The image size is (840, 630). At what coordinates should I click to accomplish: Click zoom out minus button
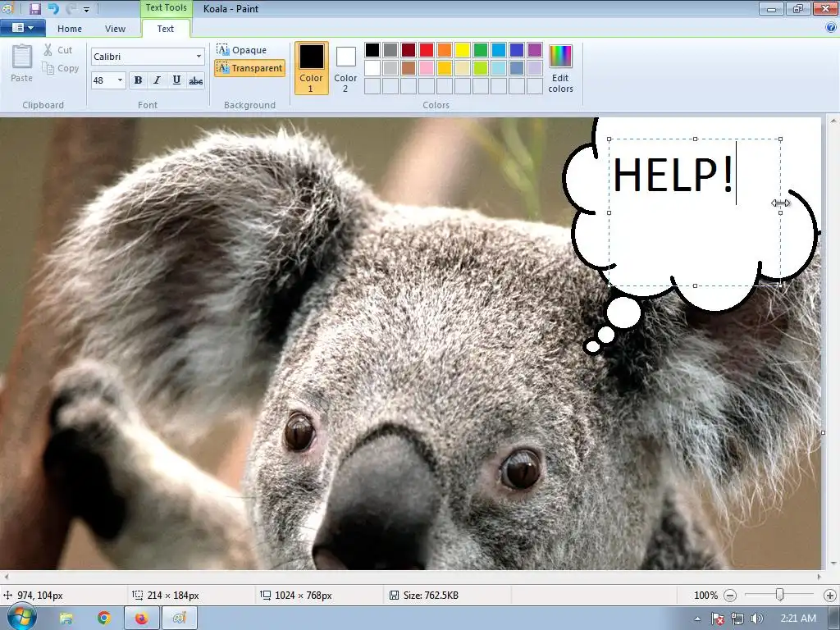click(x=729, y=596)
